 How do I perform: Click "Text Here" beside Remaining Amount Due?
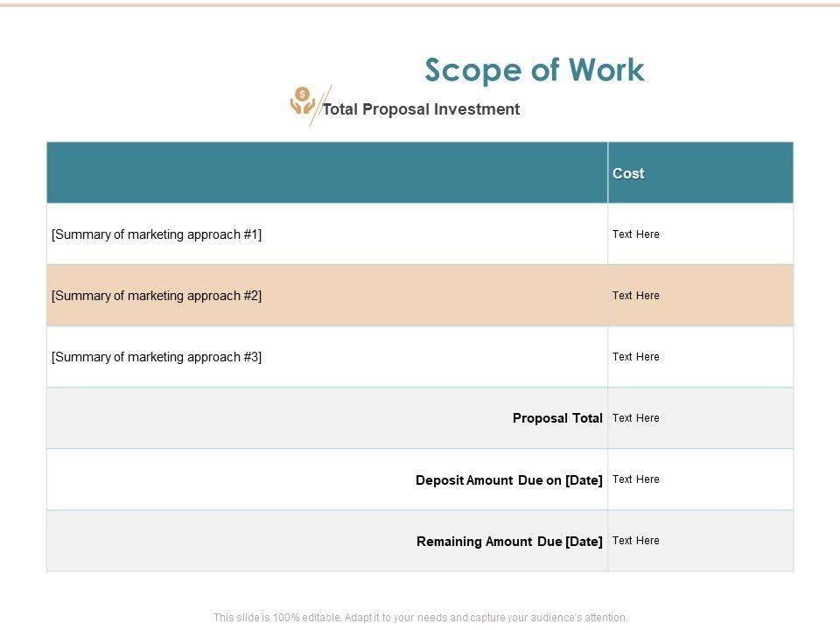coord(636,541)
